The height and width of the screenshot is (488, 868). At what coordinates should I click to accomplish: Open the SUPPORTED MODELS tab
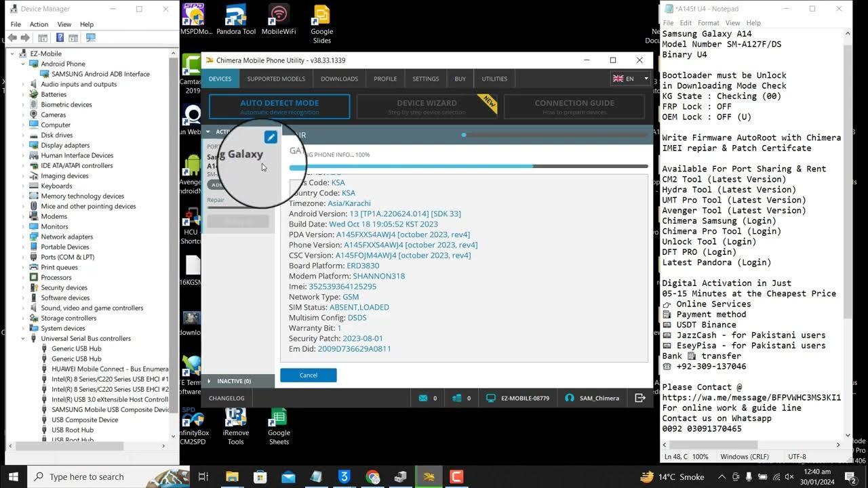(276, 79)
